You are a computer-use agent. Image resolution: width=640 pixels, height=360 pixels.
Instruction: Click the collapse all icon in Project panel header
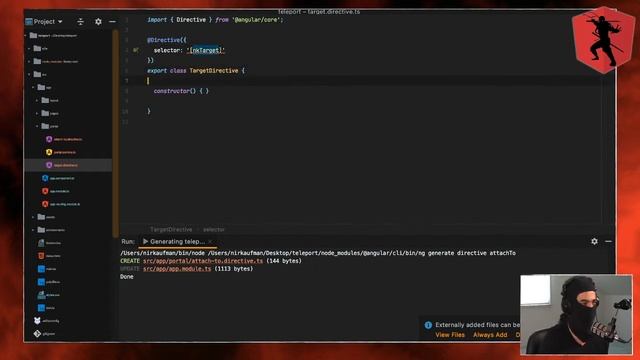pyautogui.click(x=80, y=22)
